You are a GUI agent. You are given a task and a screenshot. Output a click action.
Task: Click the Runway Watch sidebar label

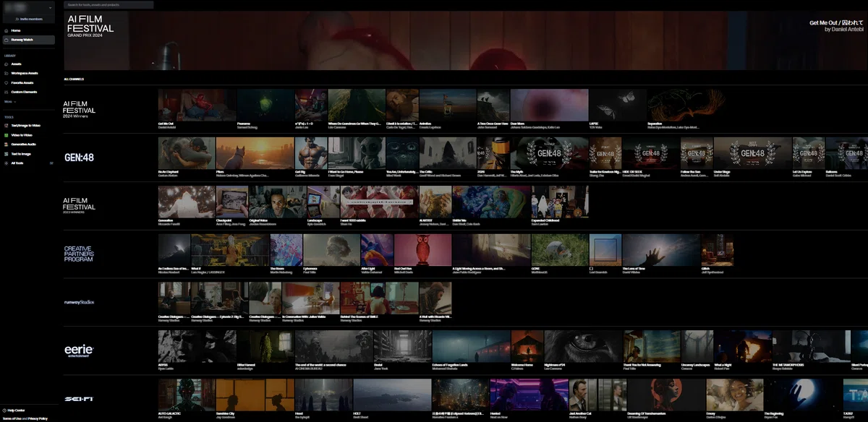click(x=22, y=40)
